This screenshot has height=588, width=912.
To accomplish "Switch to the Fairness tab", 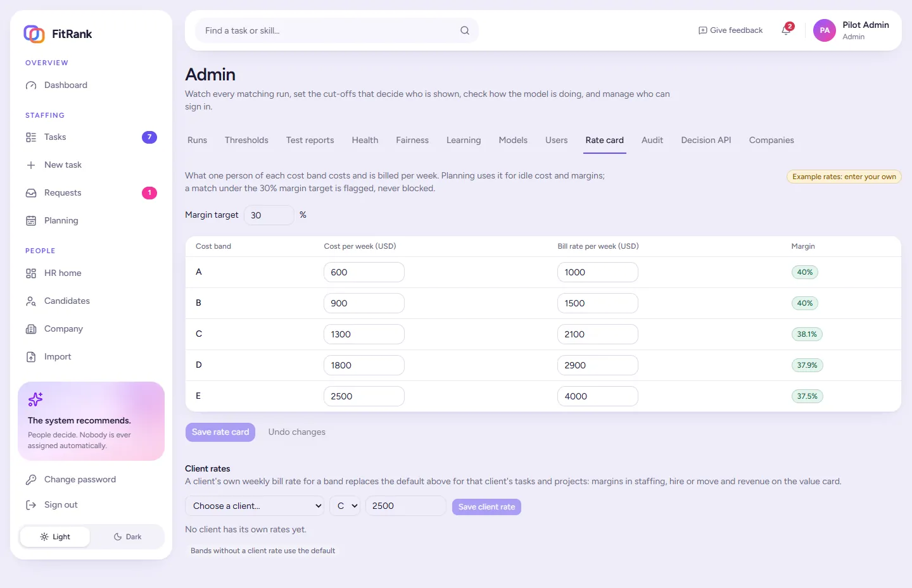I will tap(412, 141).
